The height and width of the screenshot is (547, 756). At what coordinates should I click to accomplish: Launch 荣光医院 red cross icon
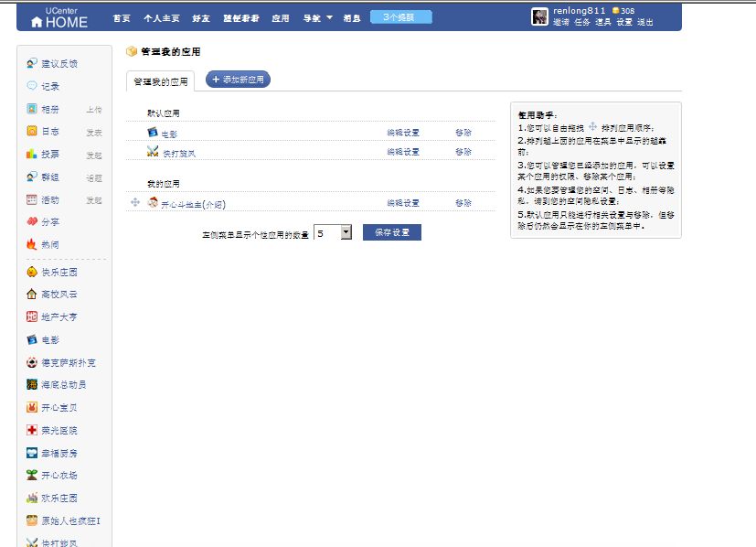pos(32,430)
